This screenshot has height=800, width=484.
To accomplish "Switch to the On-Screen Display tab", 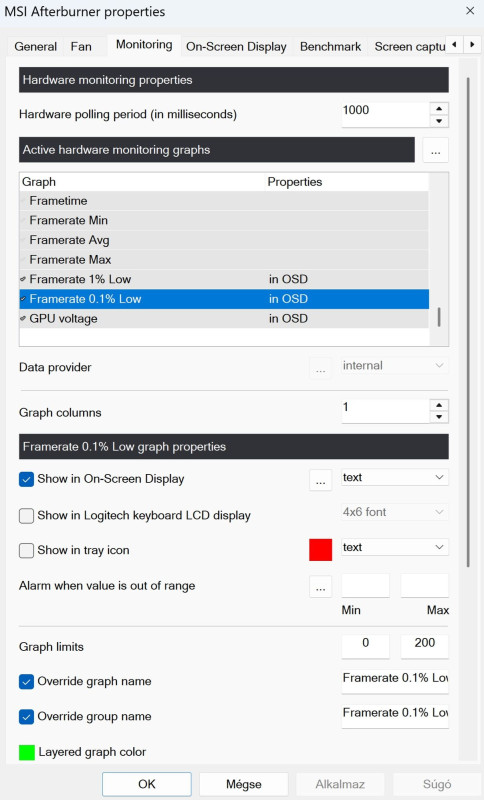I will click(x=236, y=46).
